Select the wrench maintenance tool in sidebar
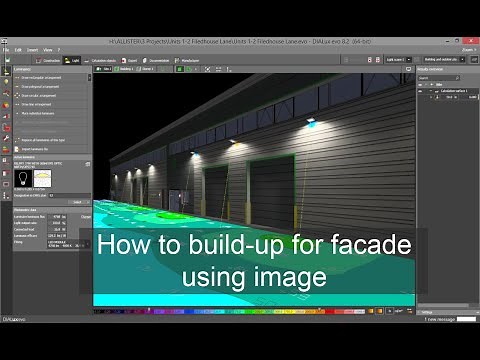This screenshot has height=360, width=480. (6, 138)
